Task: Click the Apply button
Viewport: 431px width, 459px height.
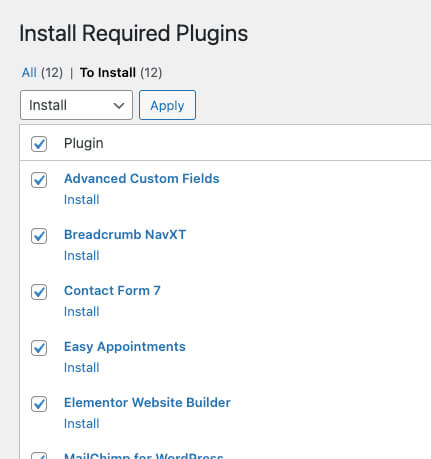Action: click(167, 105)
